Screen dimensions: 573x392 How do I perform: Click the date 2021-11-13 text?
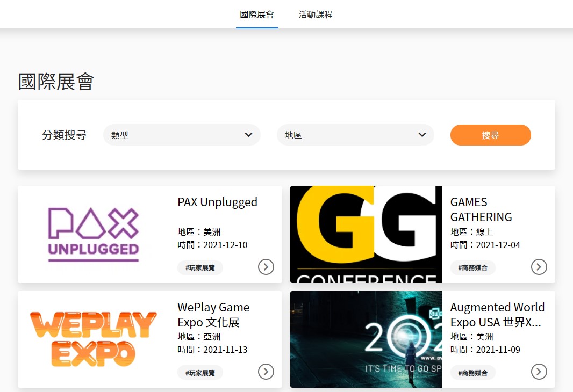225,350
